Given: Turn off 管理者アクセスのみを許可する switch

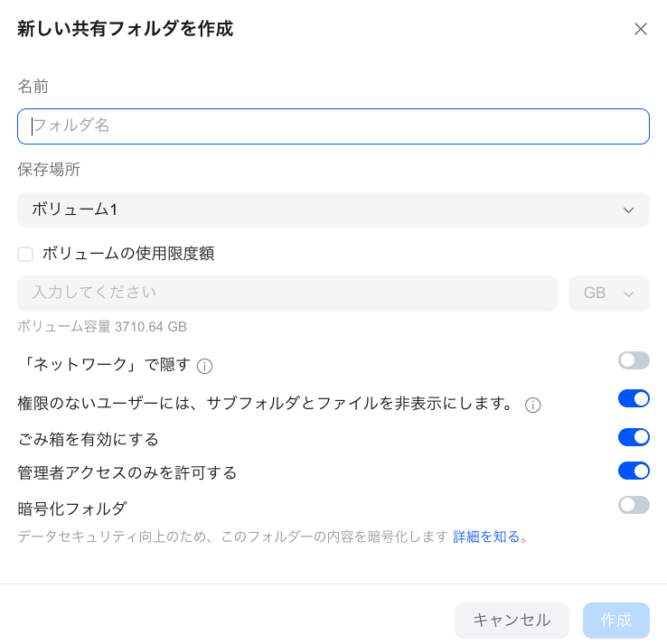Looking at the screenshot, I should click(x=634, y=471).
